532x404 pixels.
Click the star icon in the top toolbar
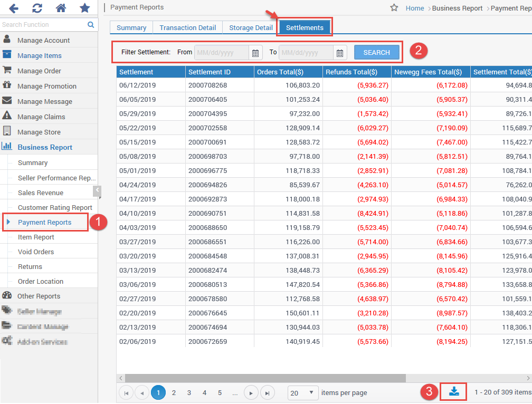pos(84,8)
